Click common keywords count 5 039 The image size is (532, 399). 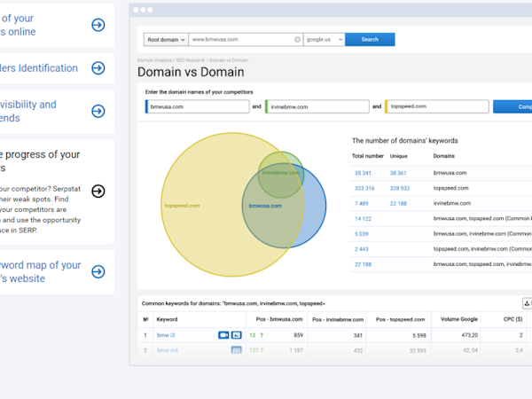coord(362,234)
